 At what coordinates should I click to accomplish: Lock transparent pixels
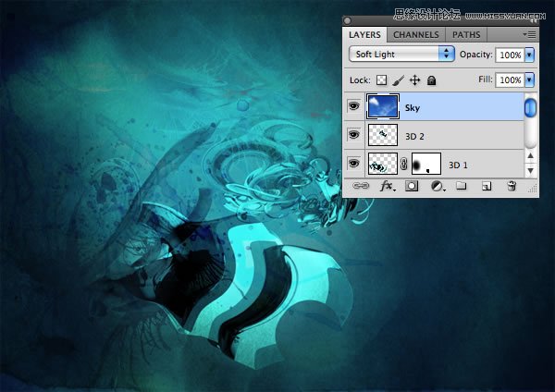(x=381, y=80)
